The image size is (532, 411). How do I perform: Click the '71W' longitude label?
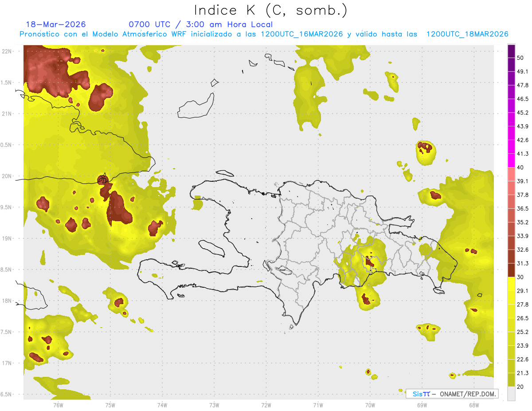318,405
